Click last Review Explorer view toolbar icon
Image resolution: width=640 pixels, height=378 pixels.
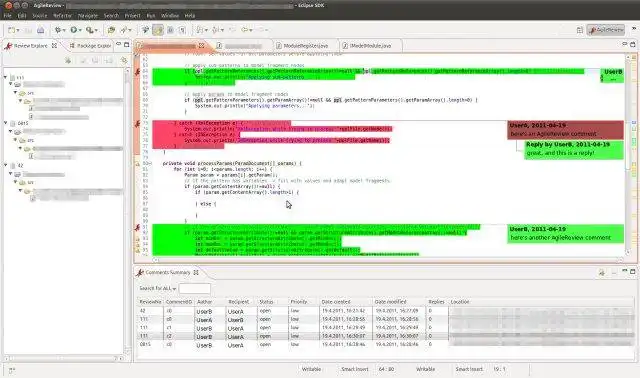pyautogui.click(x=124, y=60)
